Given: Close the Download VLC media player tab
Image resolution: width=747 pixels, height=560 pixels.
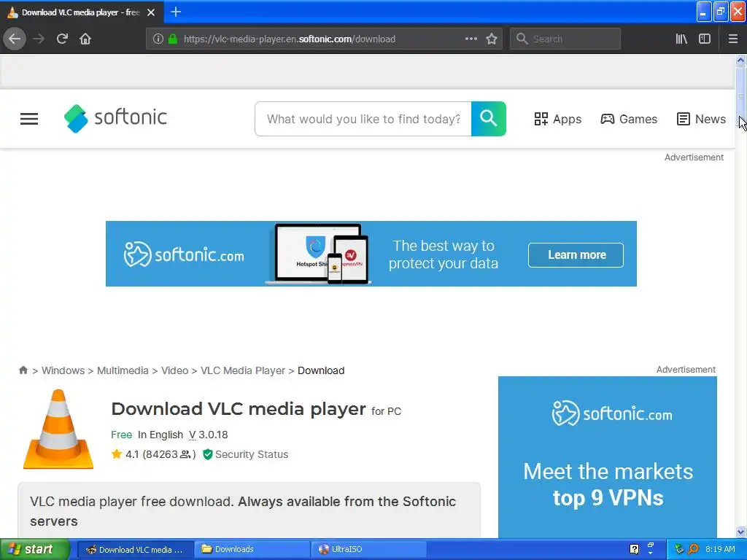Looking at the screenshot, I should 151,12.
